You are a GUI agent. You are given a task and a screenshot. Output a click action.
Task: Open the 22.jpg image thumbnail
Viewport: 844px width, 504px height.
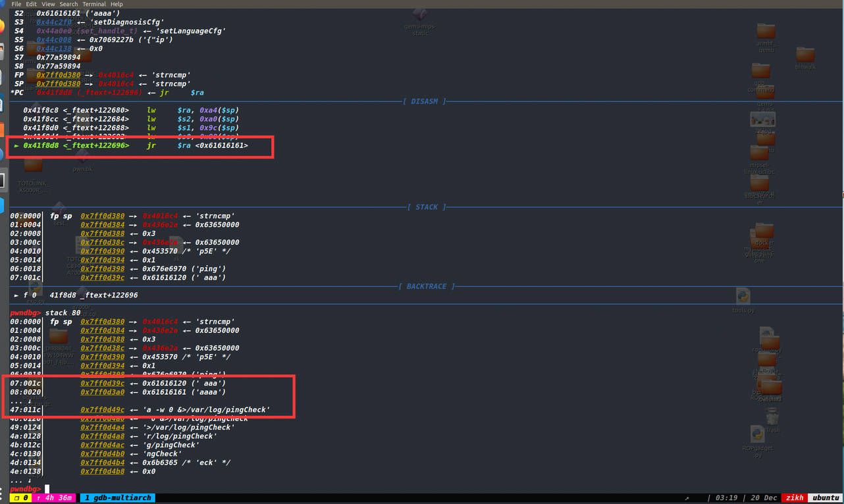[762, 123]
